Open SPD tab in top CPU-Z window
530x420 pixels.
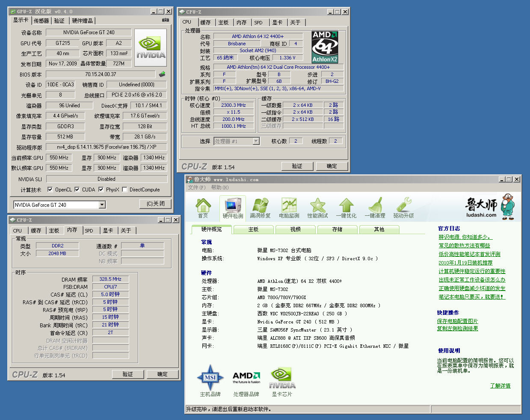258,23
